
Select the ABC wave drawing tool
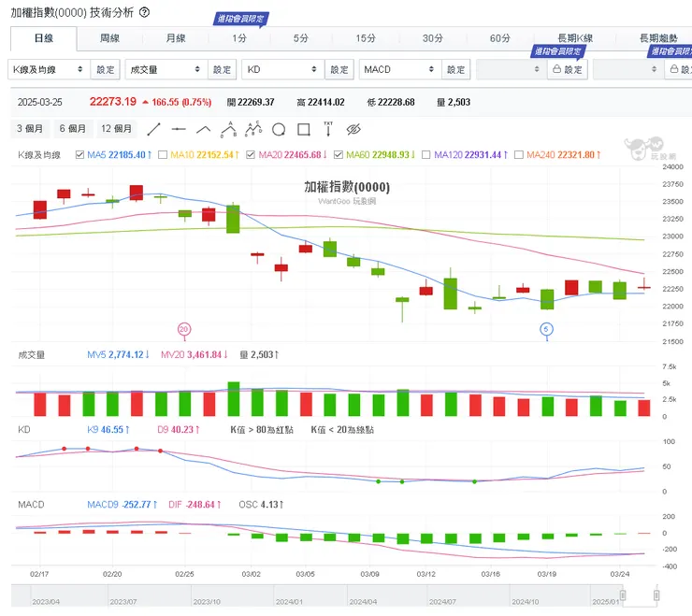[x=228, y=129]
